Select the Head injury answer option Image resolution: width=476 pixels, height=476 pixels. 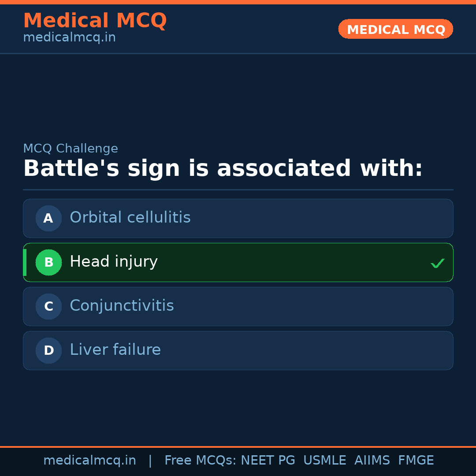pos(238,262)
